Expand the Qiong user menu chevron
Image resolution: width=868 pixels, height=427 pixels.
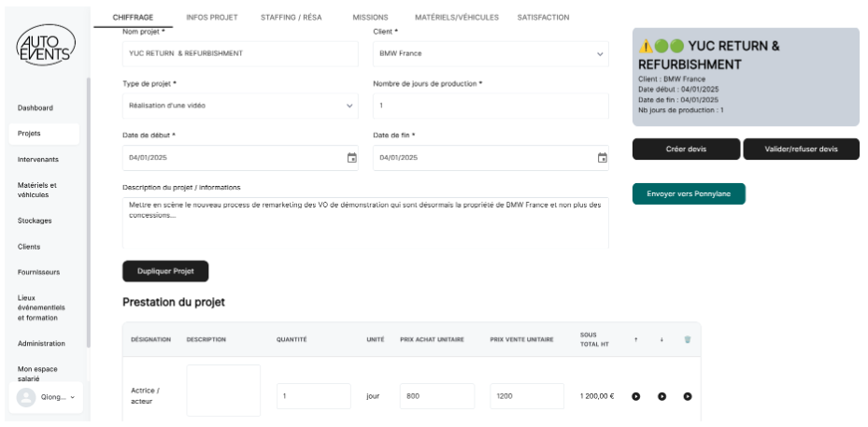click(73, 397)
